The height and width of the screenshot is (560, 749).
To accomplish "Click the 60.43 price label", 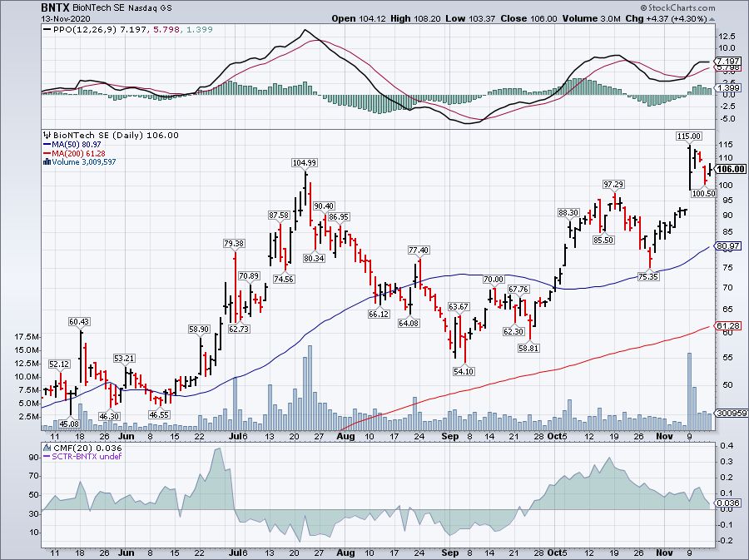I will 79,322.
